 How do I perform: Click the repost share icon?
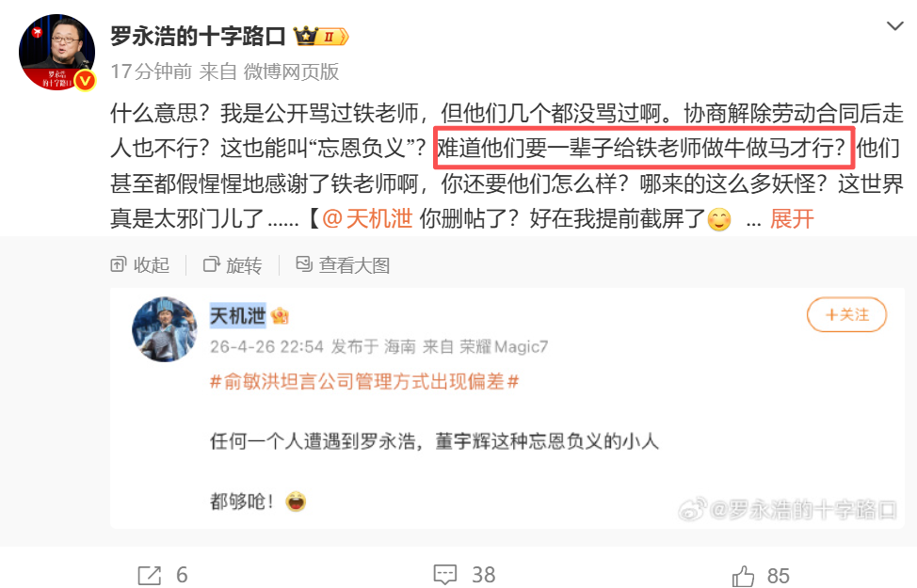click(149, 575)
